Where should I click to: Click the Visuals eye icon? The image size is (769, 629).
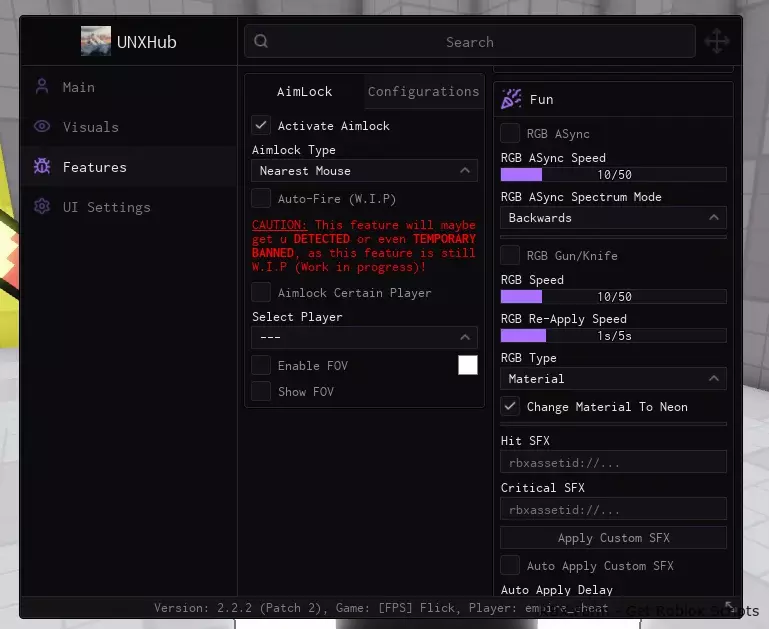[42, 126]
